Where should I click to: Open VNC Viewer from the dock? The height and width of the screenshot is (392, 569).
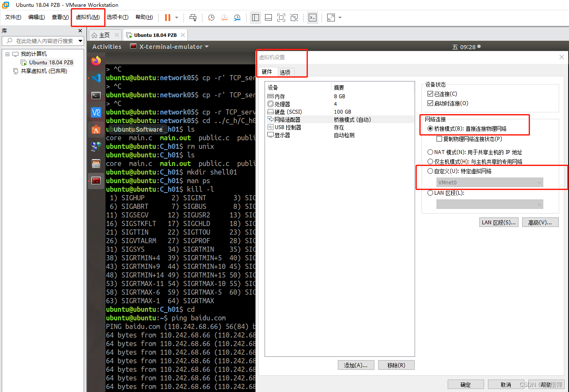96,112
